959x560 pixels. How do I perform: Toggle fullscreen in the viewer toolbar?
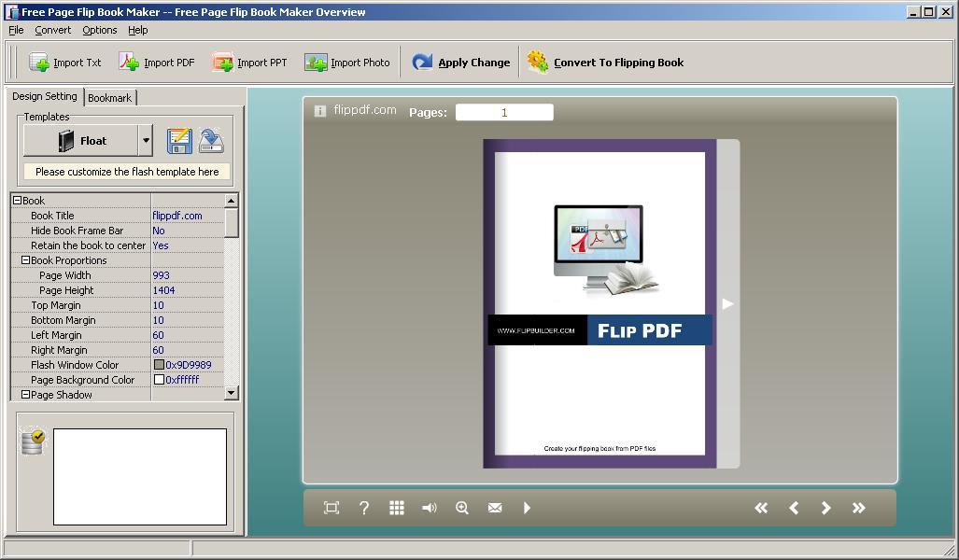click(331, 508)
